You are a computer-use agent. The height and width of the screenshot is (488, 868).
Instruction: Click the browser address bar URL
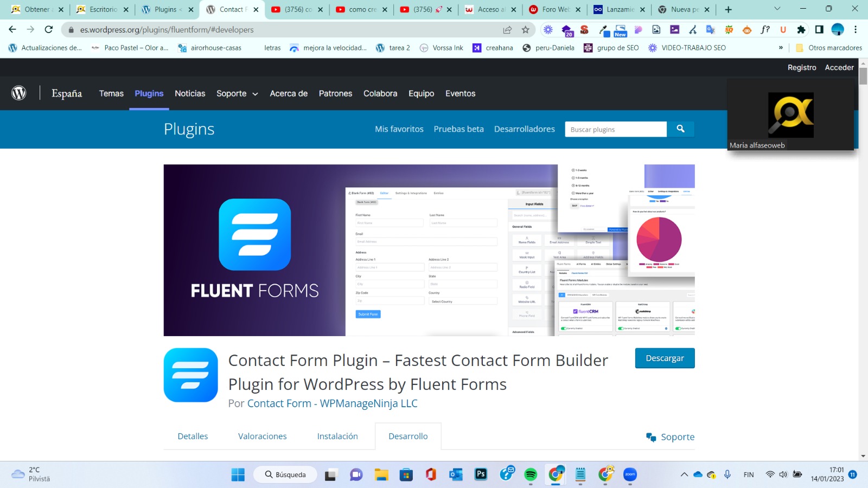[x=167, y=30]
